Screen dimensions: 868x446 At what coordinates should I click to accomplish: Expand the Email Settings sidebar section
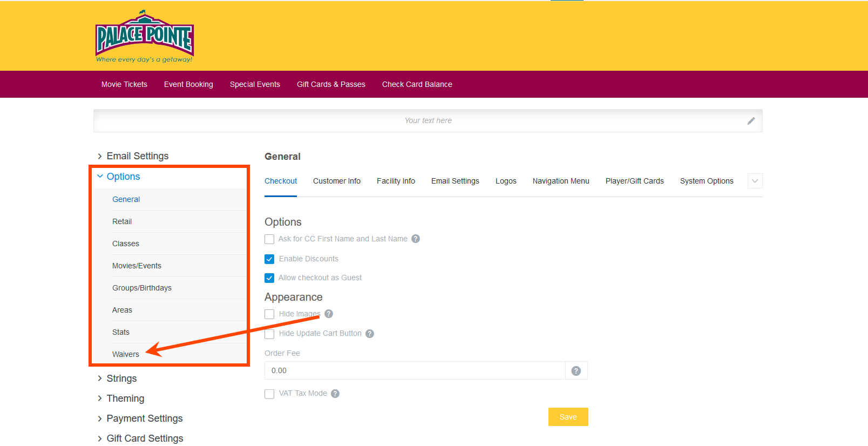(x=137, y=156)
